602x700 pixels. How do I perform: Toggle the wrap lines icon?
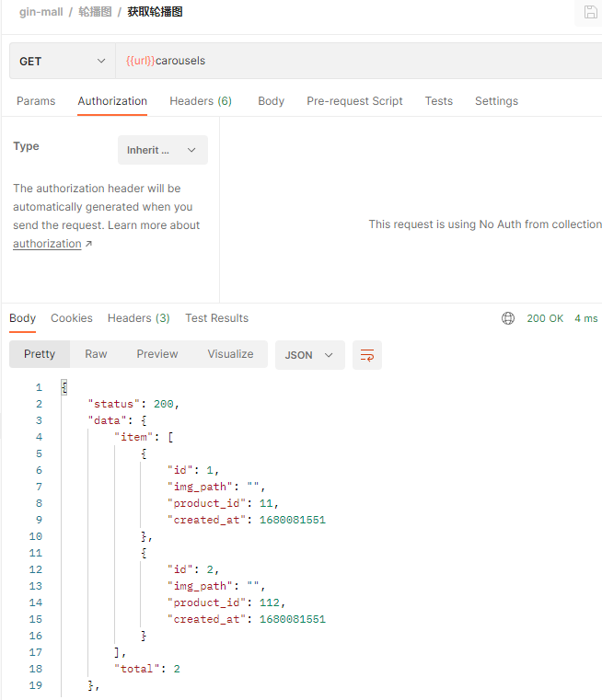367,355
